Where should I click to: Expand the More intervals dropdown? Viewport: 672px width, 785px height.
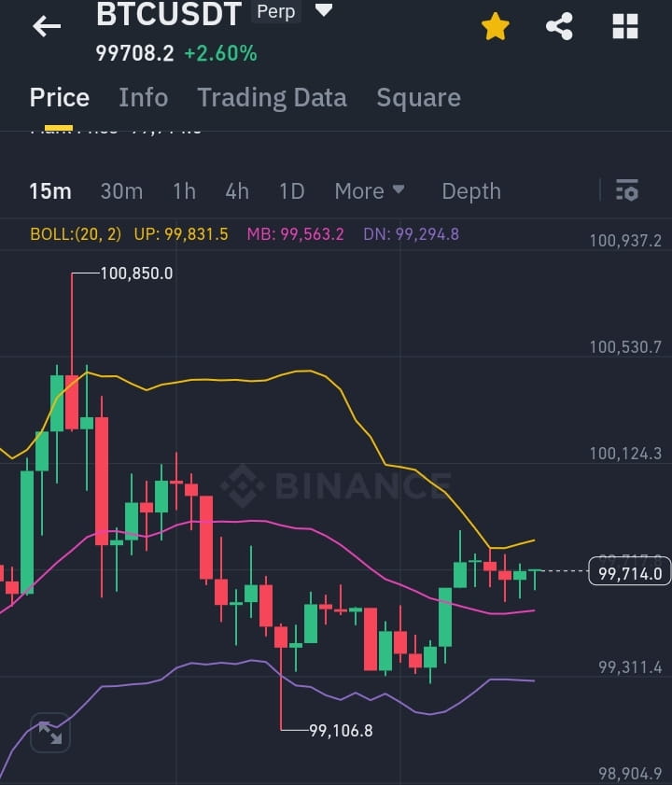pyautogui.click(x=370, y=191)
